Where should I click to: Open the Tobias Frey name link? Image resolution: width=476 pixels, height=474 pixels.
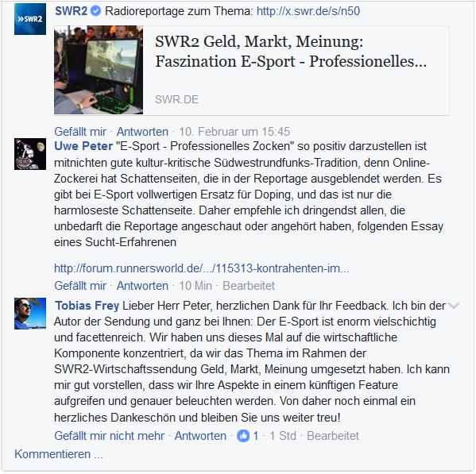pyautogui.click(x=87, y=306)
